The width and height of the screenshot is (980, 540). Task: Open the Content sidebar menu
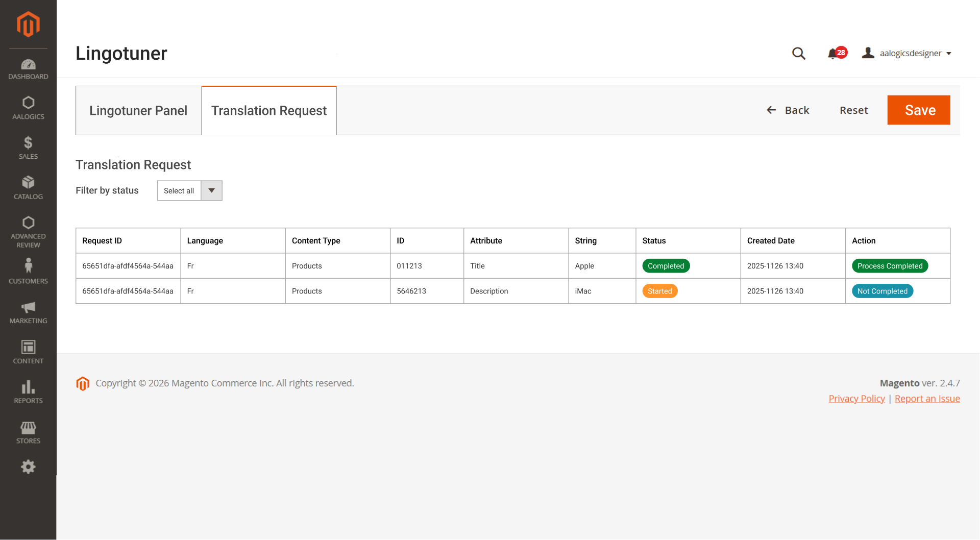click(28, 352)
